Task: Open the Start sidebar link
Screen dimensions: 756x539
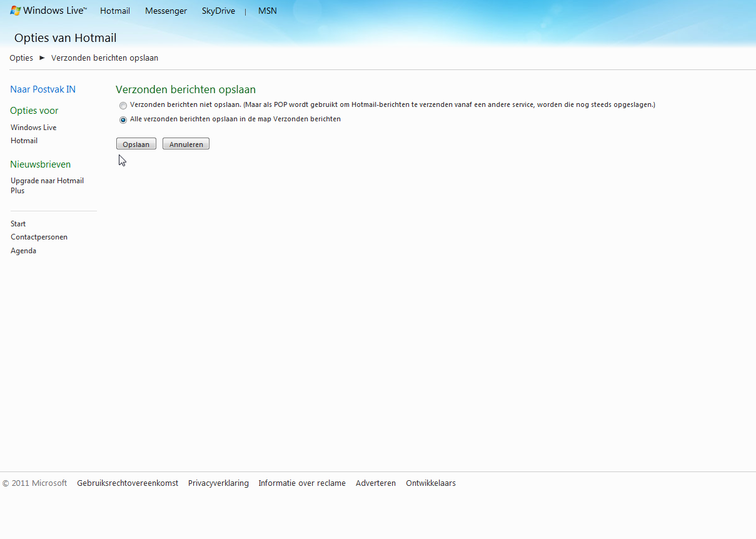Action: click(18, 224)
